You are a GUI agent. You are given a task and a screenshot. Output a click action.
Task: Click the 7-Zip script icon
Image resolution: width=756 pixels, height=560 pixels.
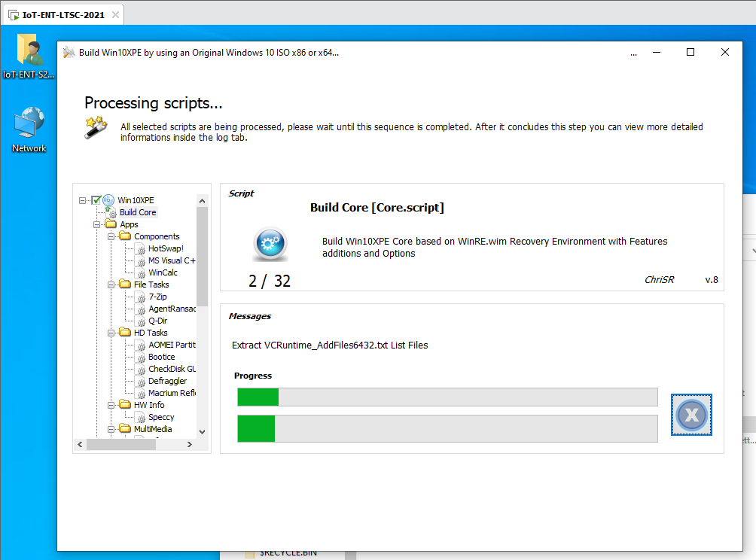pos(140,297)
